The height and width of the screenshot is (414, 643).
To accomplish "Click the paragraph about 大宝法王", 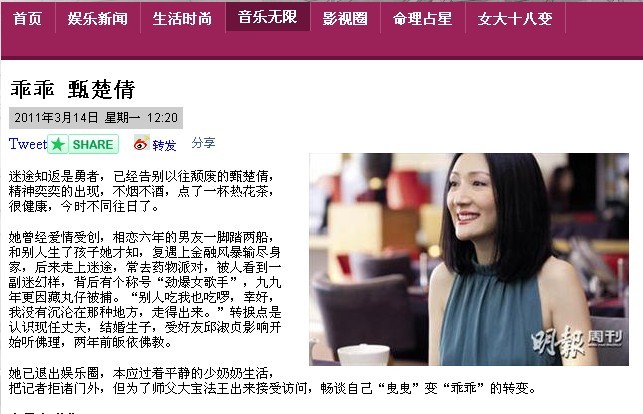I will coord(272,380).
